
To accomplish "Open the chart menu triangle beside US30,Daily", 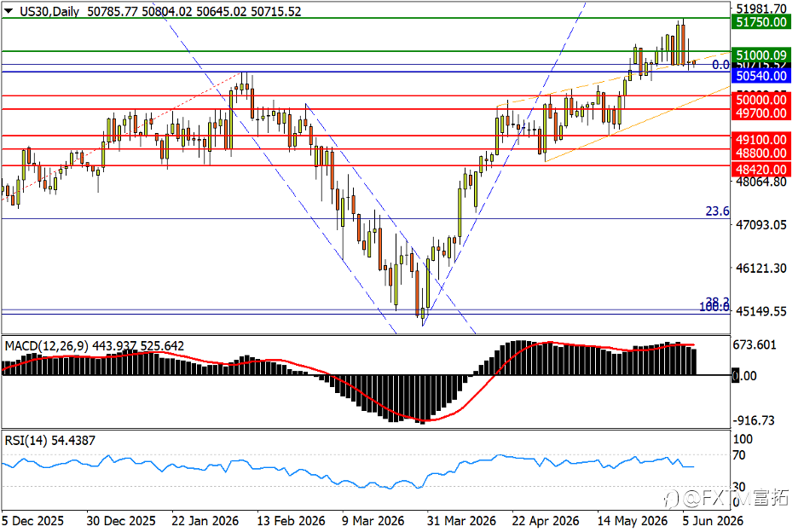I will click(x=9, y=11).
